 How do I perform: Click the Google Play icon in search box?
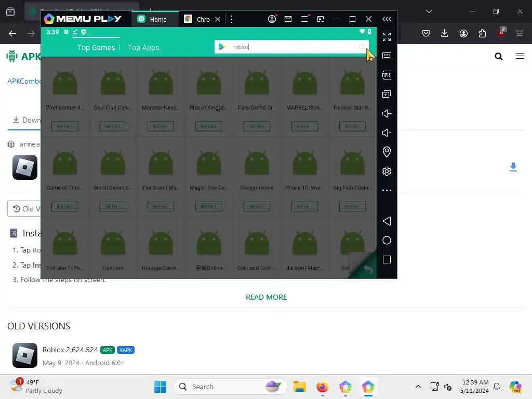tap(222, 47)
